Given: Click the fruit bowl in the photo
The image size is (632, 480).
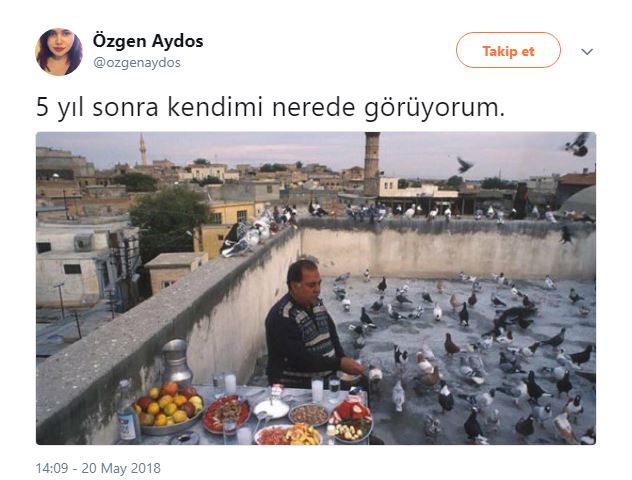Looking at the screenshot, I should click(x=168, y=407).
